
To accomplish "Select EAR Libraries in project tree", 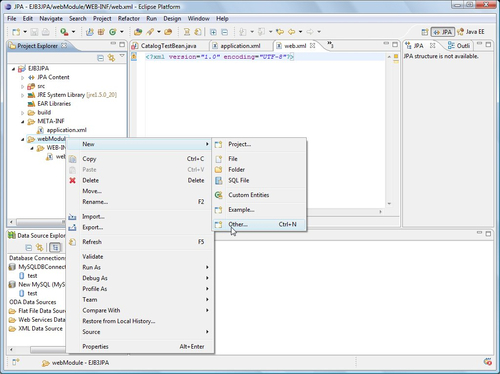I will [x=54, y=104].
